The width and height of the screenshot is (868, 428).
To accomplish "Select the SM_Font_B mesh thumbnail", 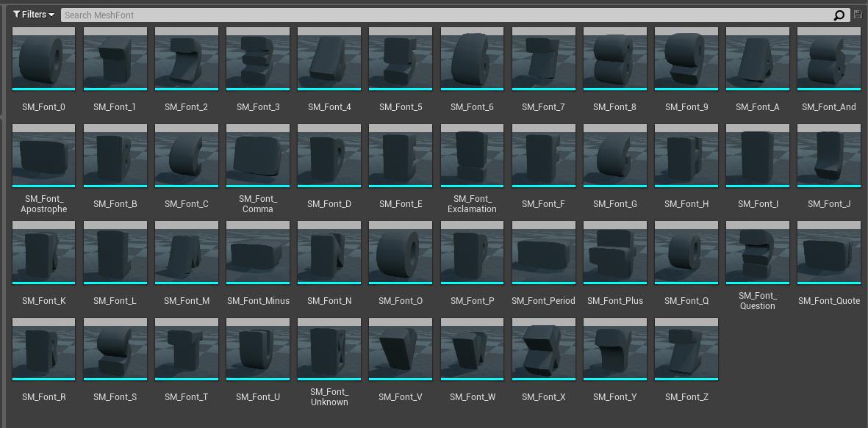I will [115, 156].
